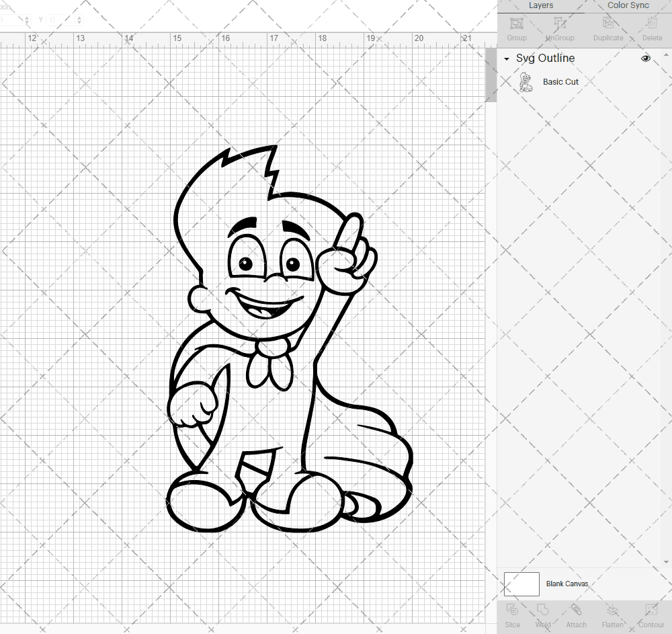This screenshot has width=672, height=634.
Task: Open the Contour tool
Action: (650, 615)
